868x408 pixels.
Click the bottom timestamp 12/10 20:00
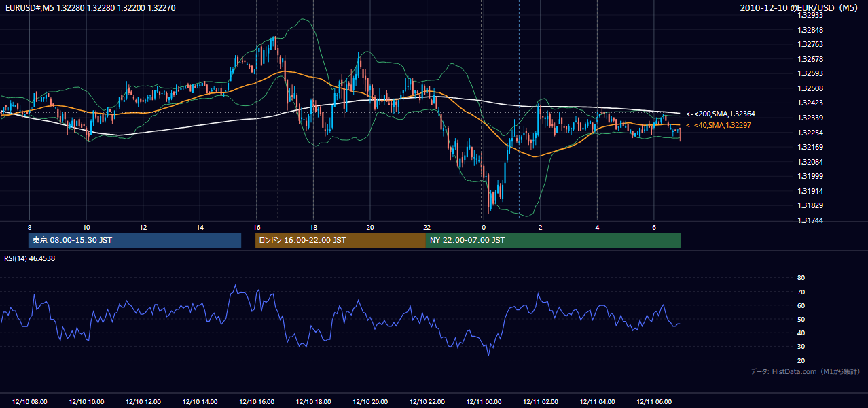(x=370, y=402)
